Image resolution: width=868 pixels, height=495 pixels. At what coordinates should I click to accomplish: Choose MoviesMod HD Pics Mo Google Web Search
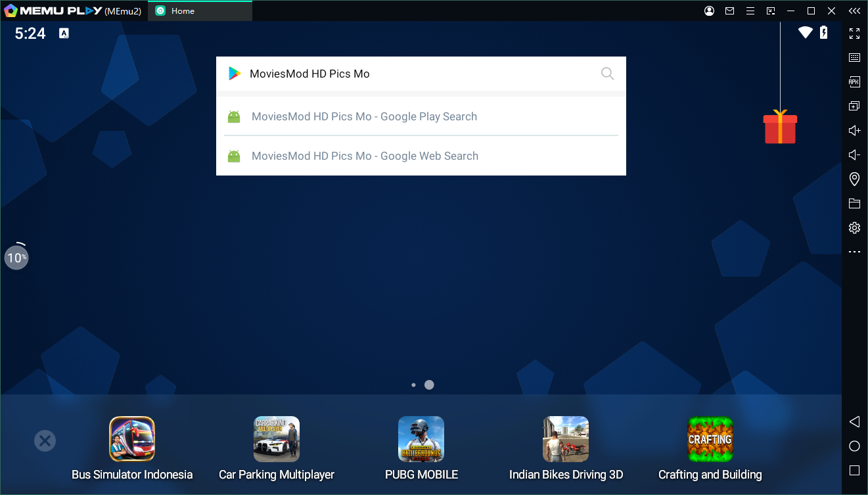[x=365, y=156]
